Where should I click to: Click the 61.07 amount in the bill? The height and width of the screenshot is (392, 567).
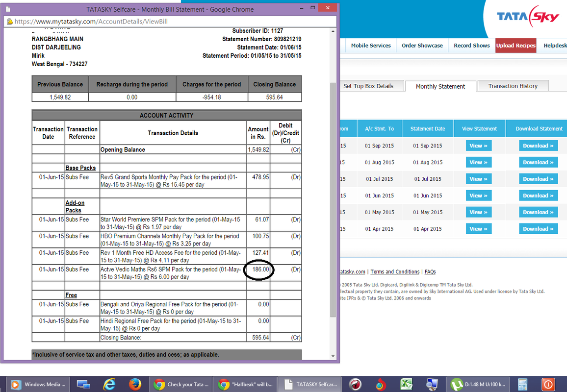pyautogui.click(x=262, y=220)
